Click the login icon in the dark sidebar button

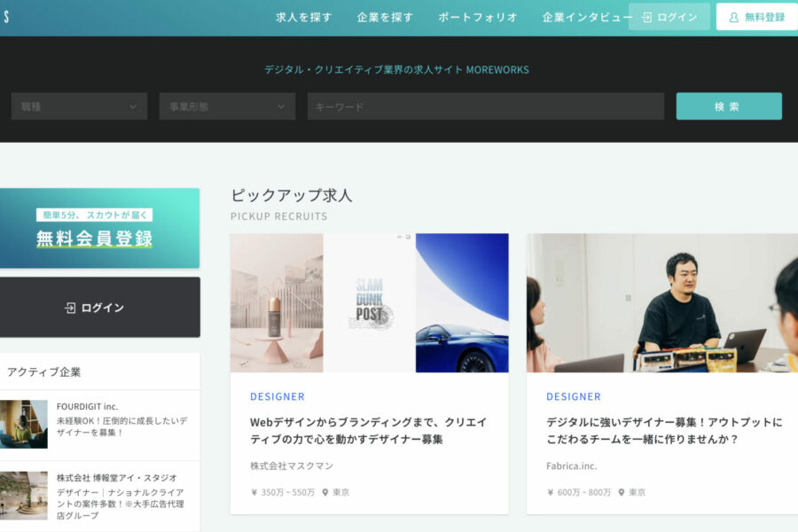70,308
